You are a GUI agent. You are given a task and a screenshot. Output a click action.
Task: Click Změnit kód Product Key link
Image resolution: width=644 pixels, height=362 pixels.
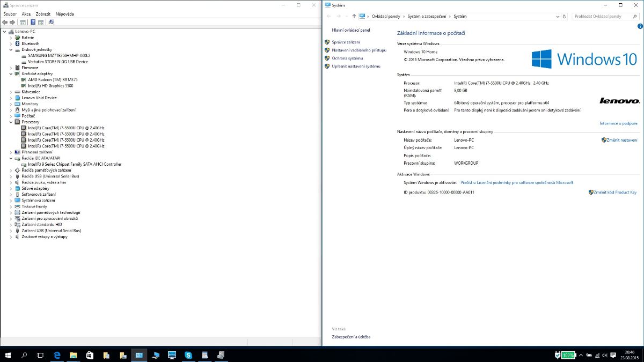[x=614, y=192]
